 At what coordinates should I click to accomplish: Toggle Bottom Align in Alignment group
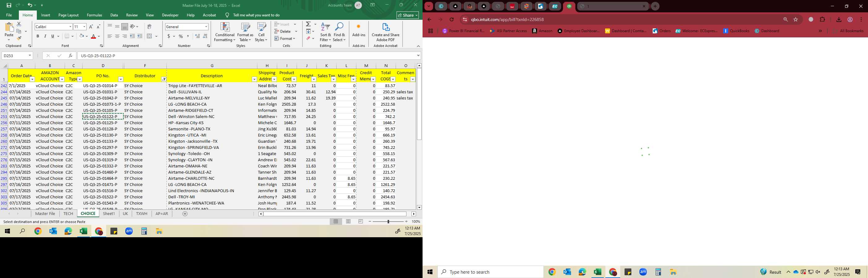point(125,27)
